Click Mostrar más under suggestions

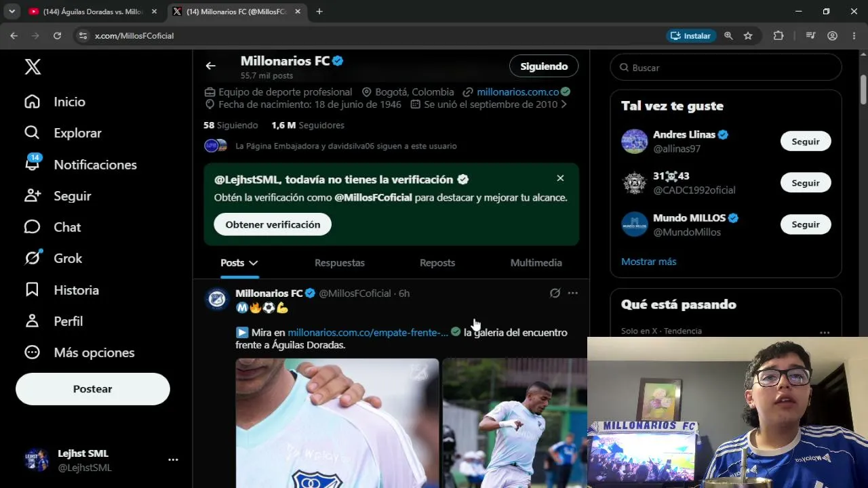[648, 262]
